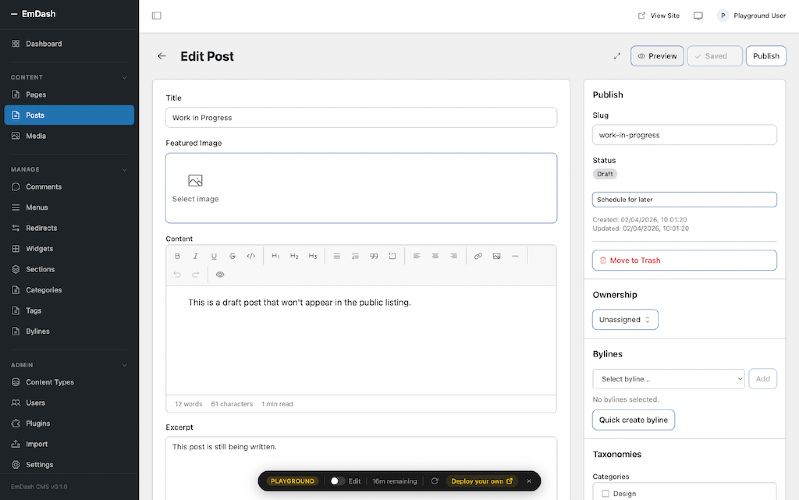The height and width of the screenshot is (500, 799).
Task: Click the Move to Trash button
Action: (x=684, y=260)
